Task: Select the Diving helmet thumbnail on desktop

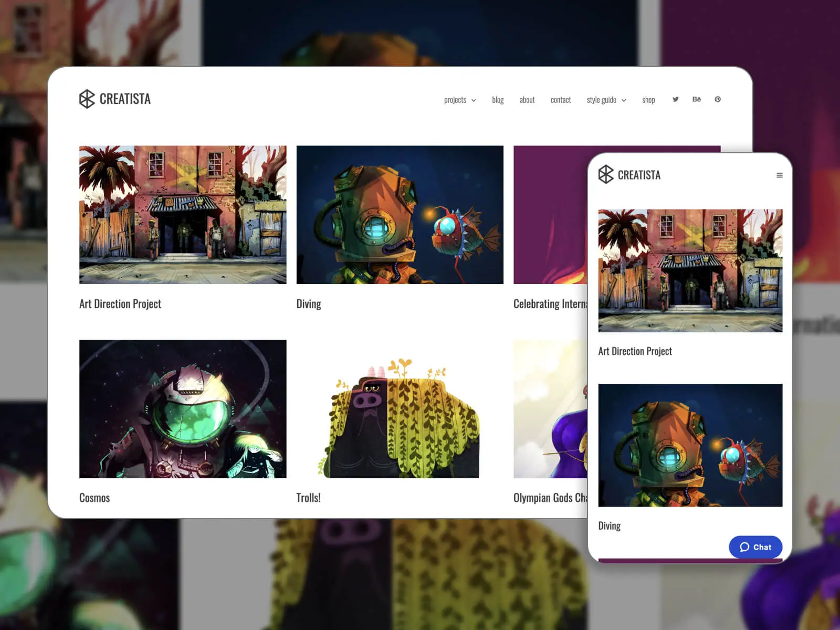Action: pyautogui.click(x=400, y=215)
